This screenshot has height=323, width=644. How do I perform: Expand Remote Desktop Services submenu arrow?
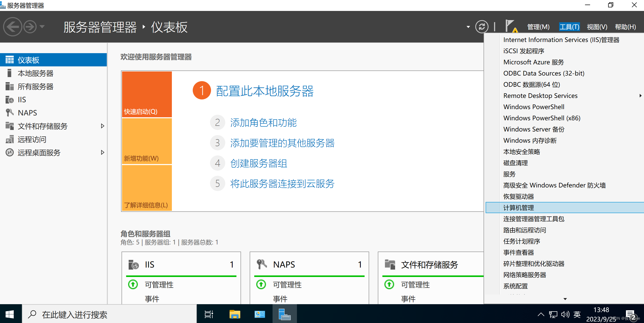[x=640, y=96]
